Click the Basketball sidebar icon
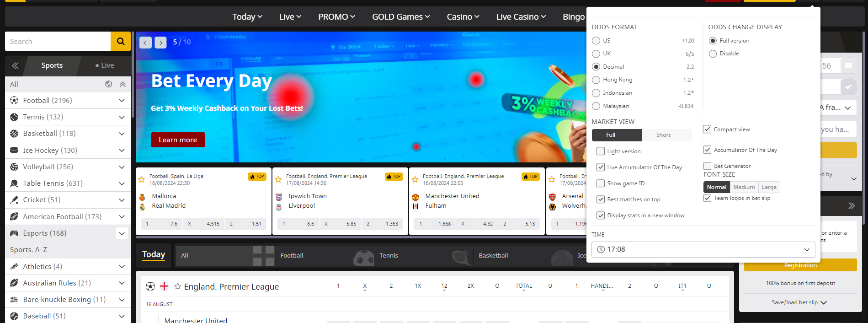 14,134
